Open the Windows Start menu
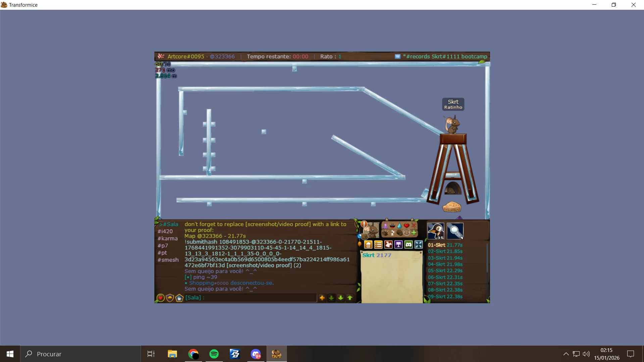Viewport: 644px width, 362px height. point(10,354)
